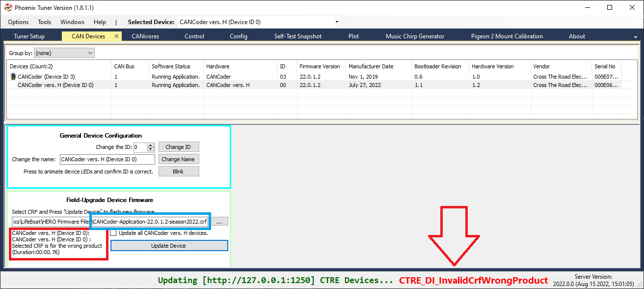This screenshot has width=644, height=289.
Task: Click the Phoenix Tuner app icon in title bar
Action: coord(8,7)
